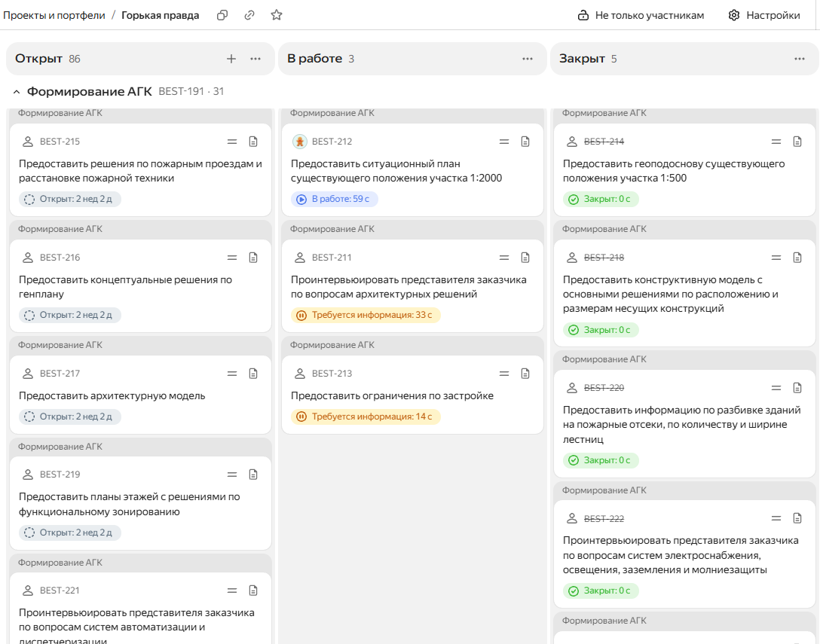Image resolution: width=820 pixels, height=644 pixels.
Task: Click the priority icon on BEST-220 card
Action: 776,388
